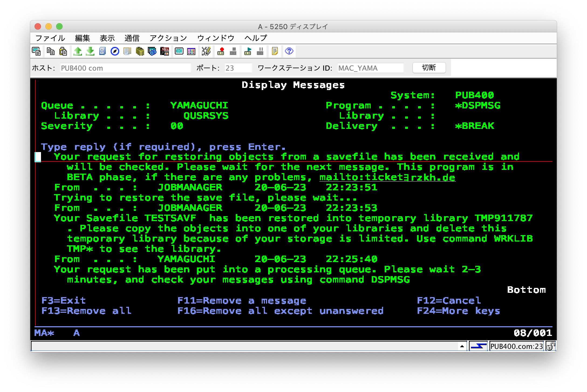This screenshot has width=587, height=392.
Task: Click the blue connection status indicator
Action: (x=479, y=346)
